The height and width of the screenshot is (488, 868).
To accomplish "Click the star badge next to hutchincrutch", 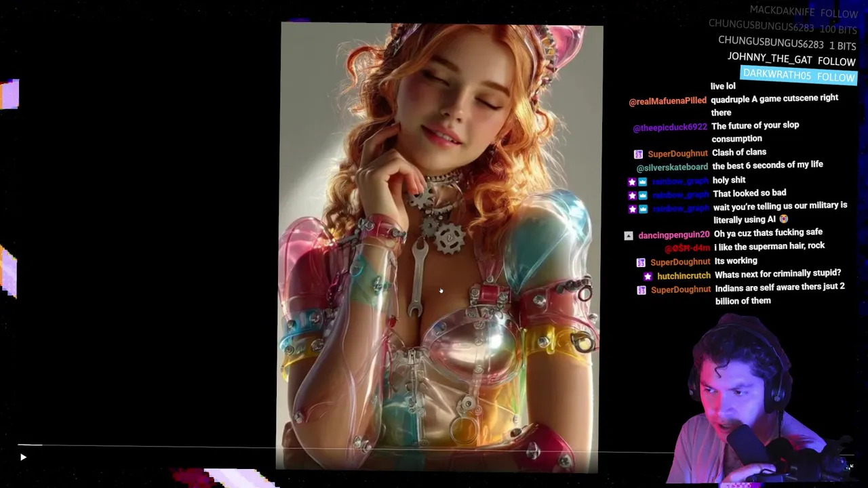I will (648, 277).
